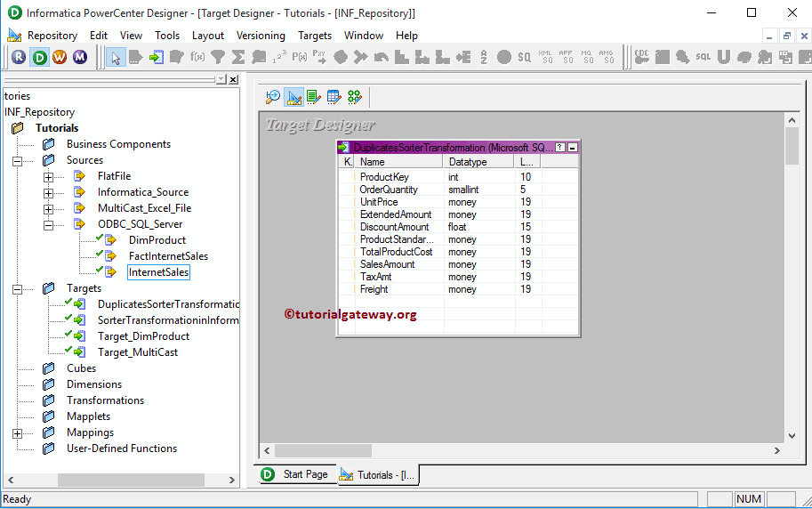Image resolution: width=812 pixels, height=509 pixels.
Task: Click the A-Z sorter transformation icon
Action: tap(484, 57)
